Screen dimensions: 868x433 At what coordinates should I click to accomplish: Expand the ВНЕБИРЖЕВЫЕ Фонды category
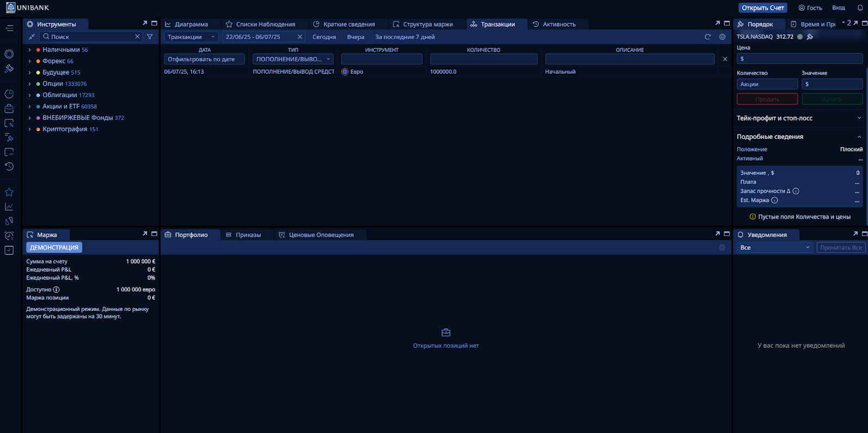(30, 118)
